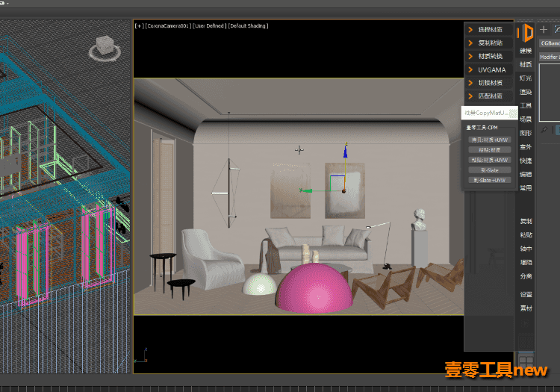The height and width of the screenshot is (392, 560).
Task: Click the 粘贴:材质+UVW button
Action: 490,160
